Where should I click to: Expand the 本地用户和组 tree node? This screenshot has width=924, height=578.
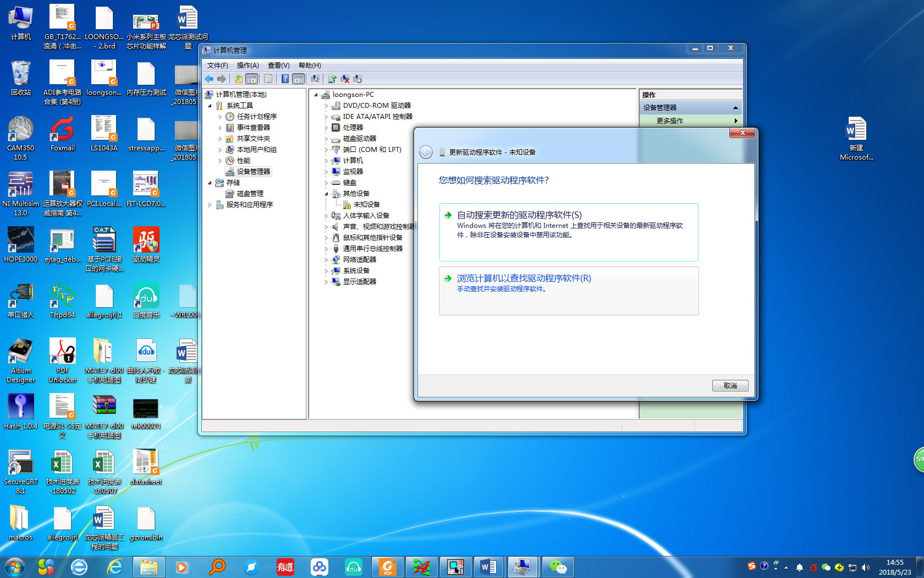(220, 150)
